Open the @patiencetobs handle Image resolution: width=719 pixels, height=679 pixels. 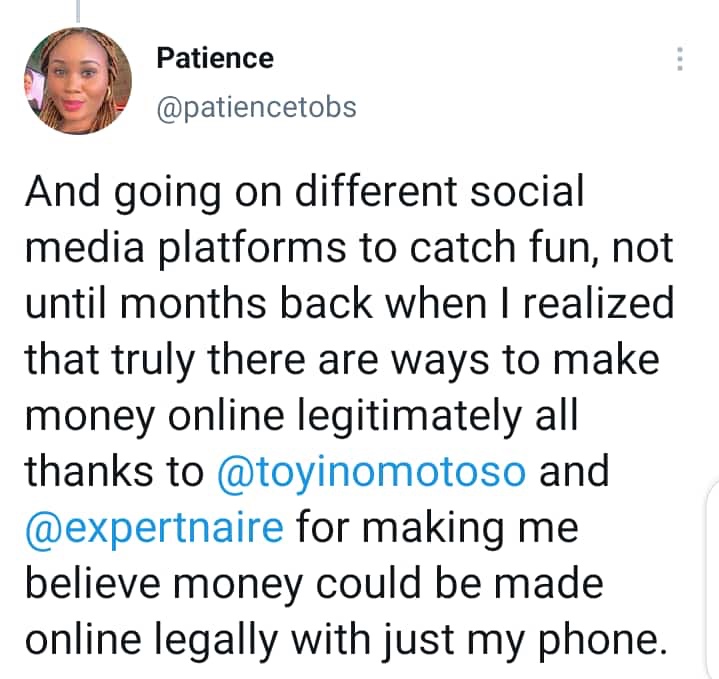(x=256, y=106)
